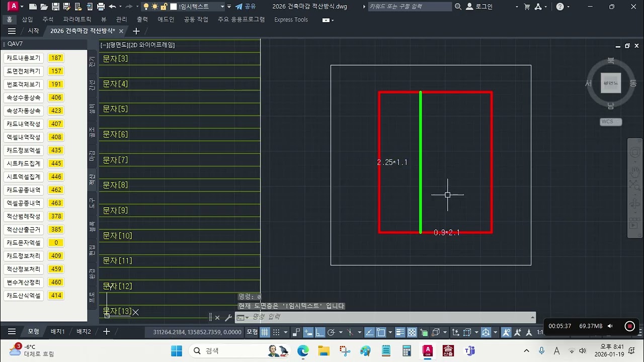Viewport: 644px width, 362px height.
Task: Click the [2D 와이어프레임] visual style control
Action: coord(152,45)
